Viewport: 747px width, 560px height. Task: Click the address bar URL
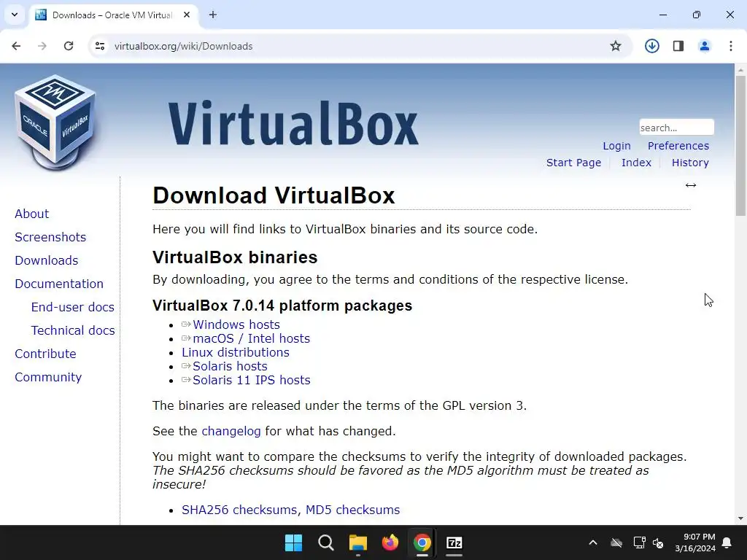183,46
